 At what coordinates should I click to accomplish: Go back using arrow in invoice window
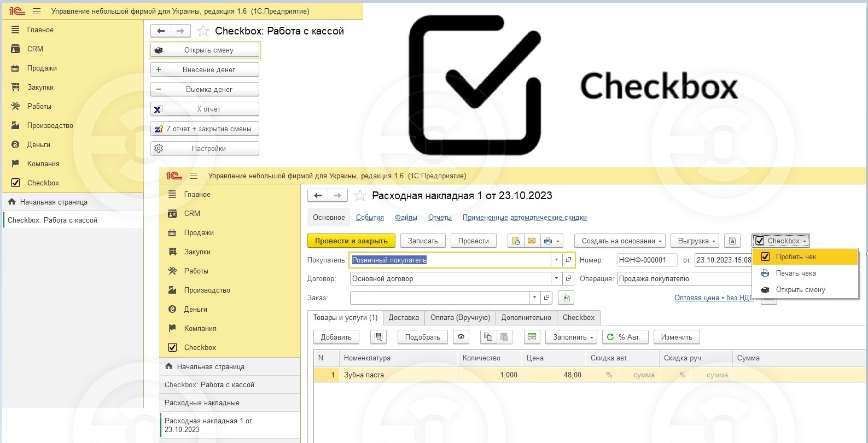(x=318, y=195)
